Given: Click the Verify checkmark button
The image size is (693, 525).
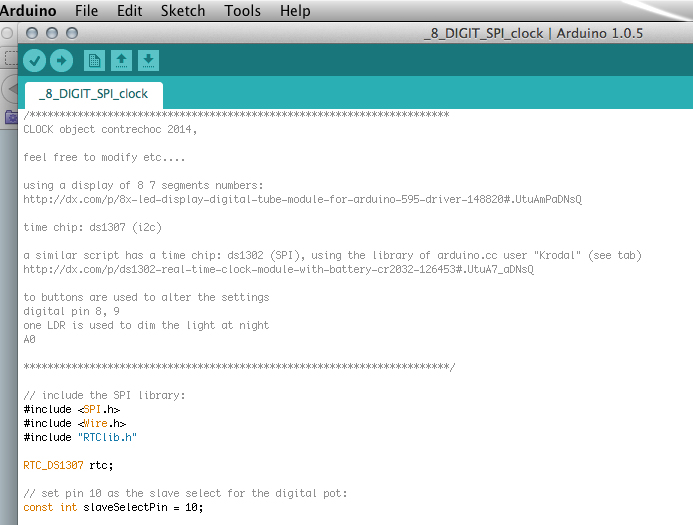Looking at the screenshot, I should [34, 61].
